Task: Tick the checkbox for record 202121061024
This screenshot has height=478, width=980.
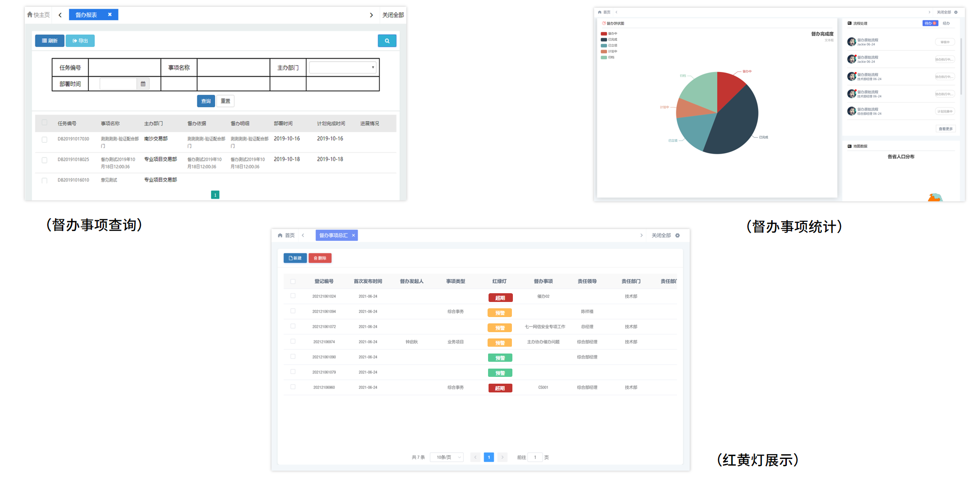Action: tap(293, 296)
